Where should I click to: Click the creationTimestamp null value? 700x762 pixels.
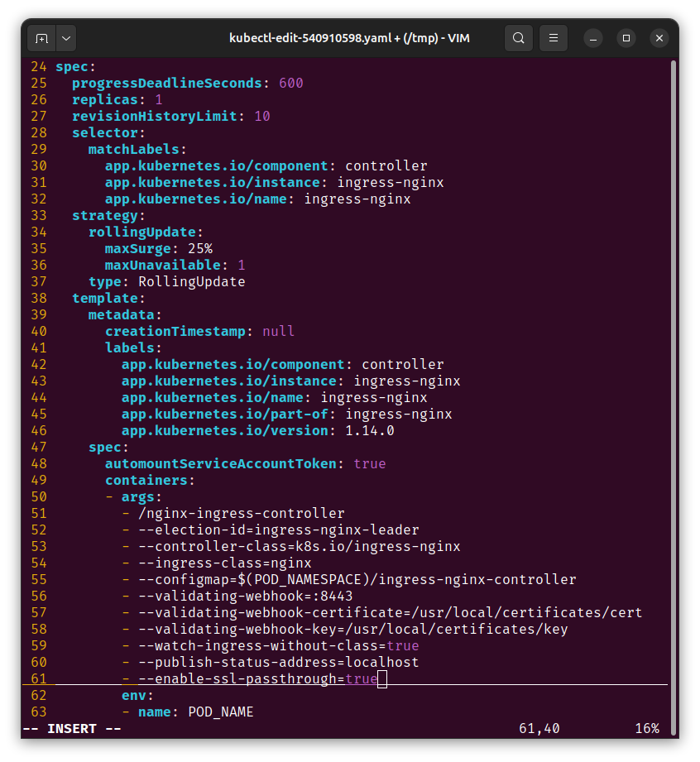(x=279, y=331)
